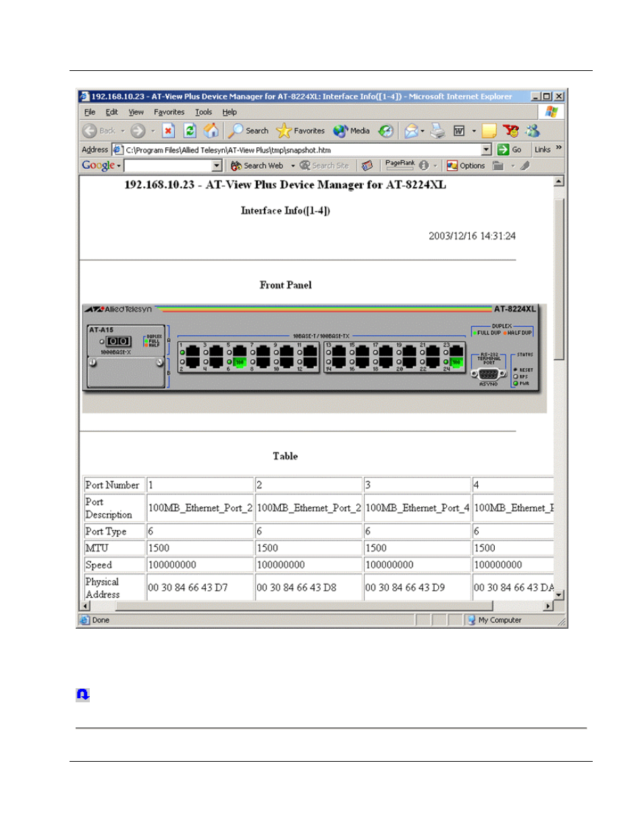This screenshot has height=834, width=644.
Task: Click port 1 on the front panel
Action: click(192, 352)
